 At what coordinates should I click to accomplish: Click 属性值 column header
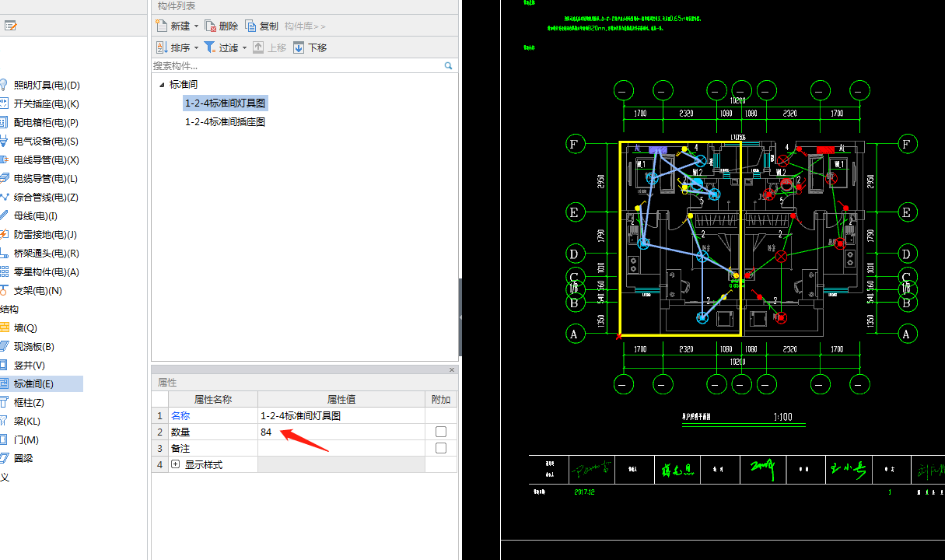341,399
